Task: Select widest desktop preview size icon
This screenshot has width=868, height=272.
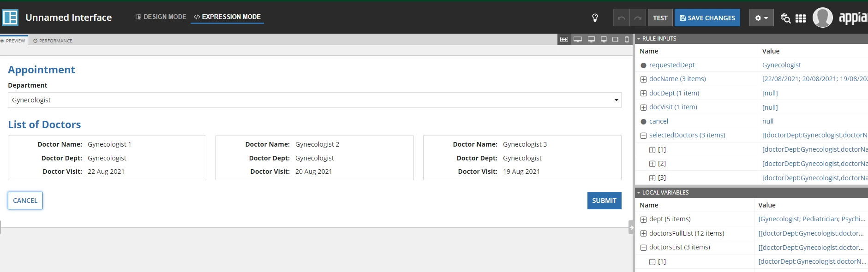Action: point(577,40)
